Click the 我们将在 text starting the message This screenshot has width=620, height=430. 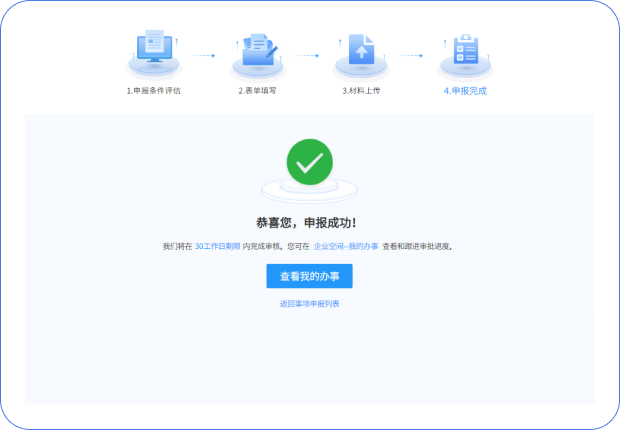pyautogui.click(x=177, y=246)
